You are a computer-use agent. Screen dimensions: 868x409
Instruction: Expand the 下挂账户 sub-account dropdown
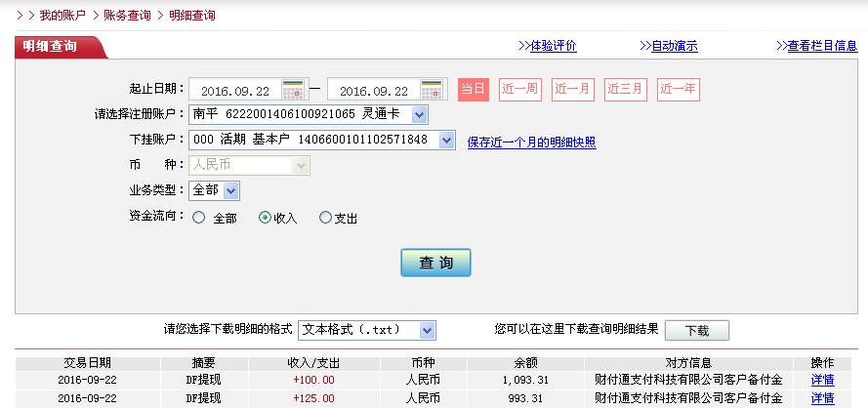point(446,141)
